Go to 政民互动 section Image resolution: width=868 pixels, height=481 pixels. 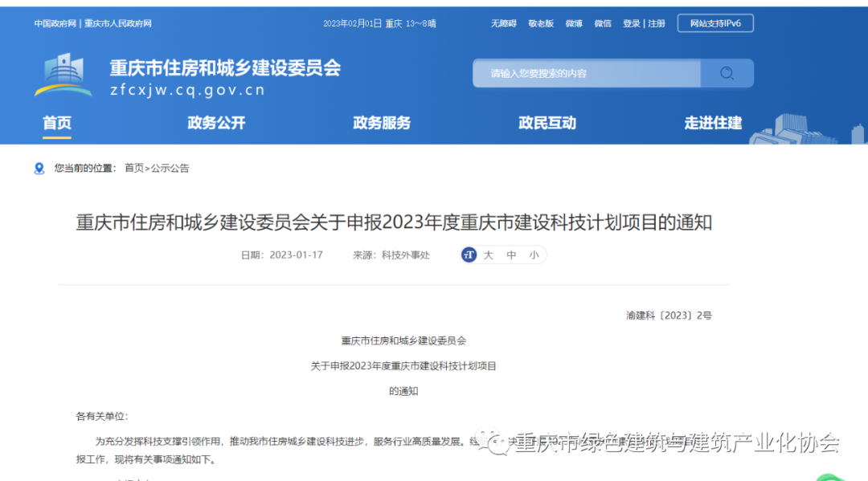pyautogui.click(x=547, y=123)
